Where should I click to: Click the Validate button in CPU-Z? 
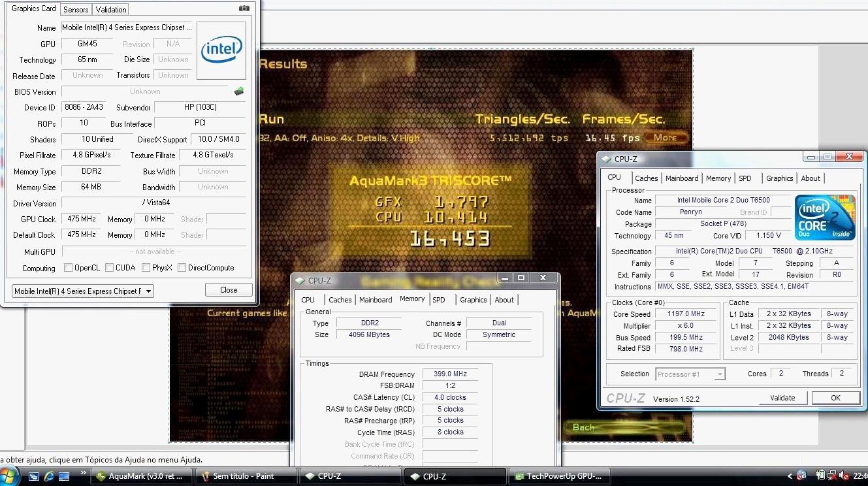[783, 398]
